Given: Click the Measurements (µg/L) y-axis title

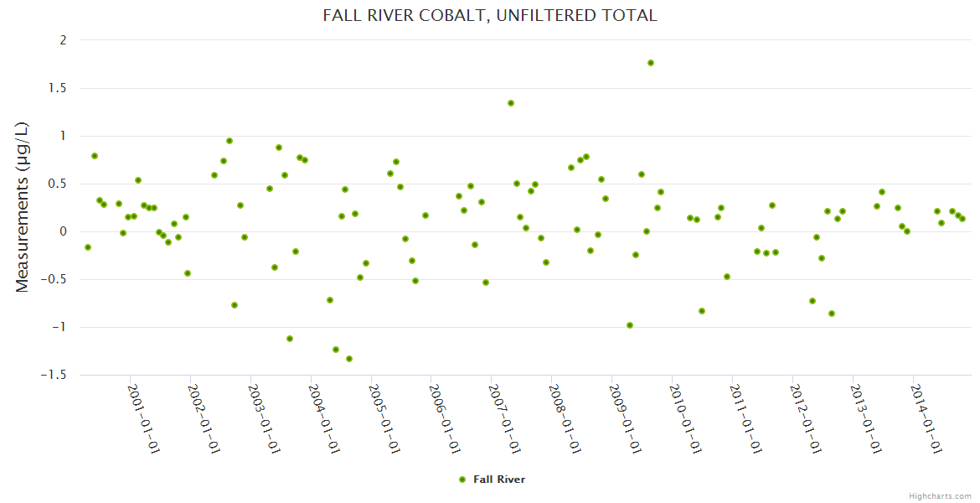Looking at the screenshot, I should click(x=23, y=206).
